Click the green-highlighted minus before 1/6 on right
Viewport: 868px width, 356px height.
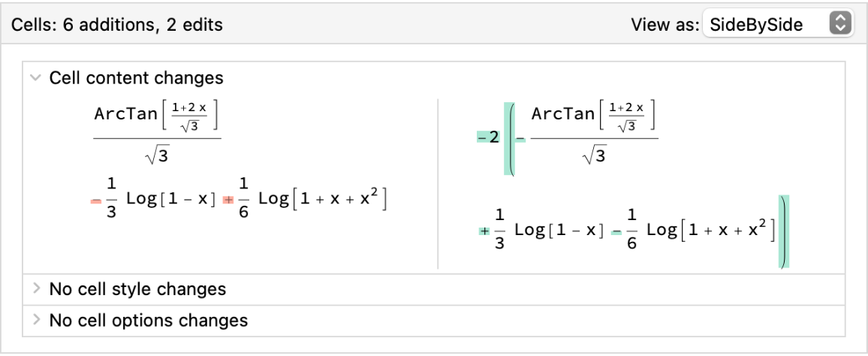click(616, 231)
